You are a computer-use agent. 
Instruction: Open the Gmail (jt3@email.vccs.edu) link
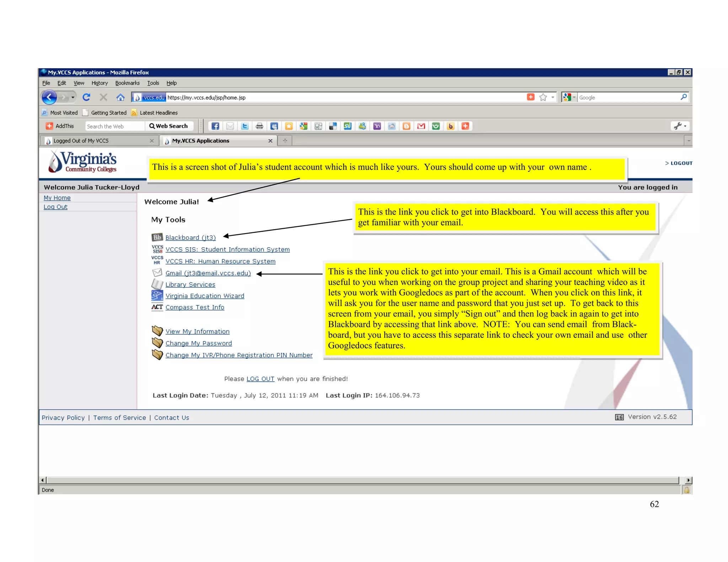208,273
